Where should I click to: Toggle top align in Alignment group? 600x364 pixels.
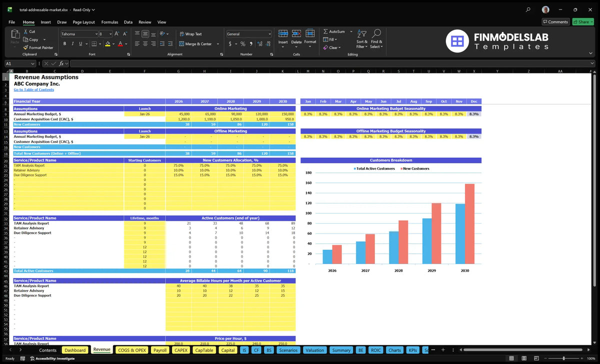click(137, 34)
